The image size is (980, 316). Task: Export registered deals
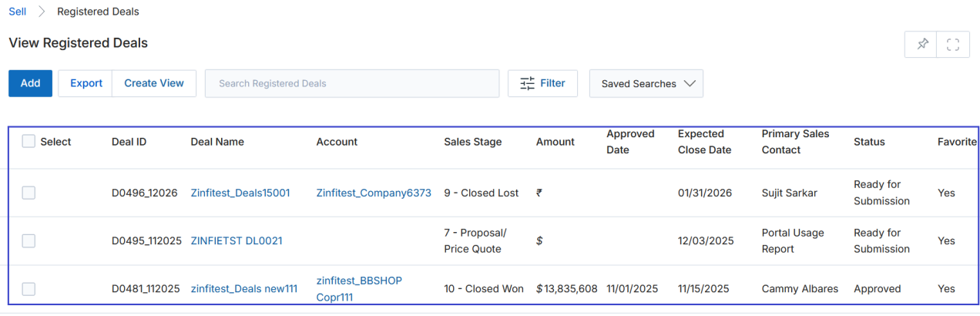point(86,83)
